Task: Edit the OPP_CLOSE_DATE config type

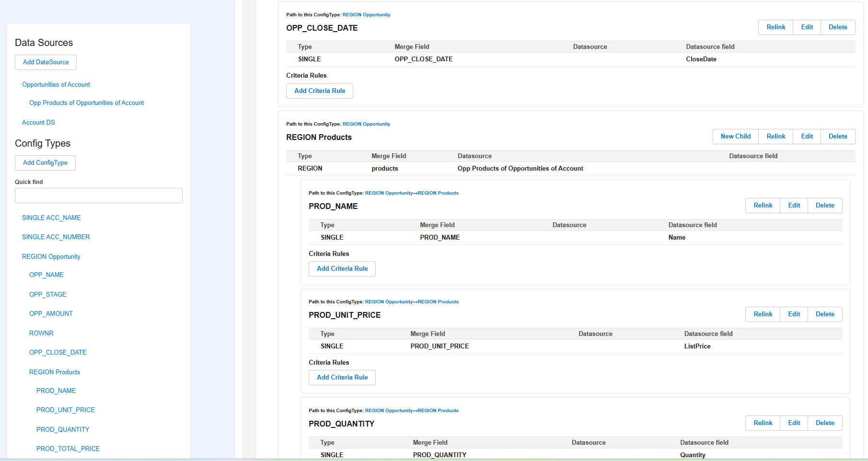Action: coord(807,27)
